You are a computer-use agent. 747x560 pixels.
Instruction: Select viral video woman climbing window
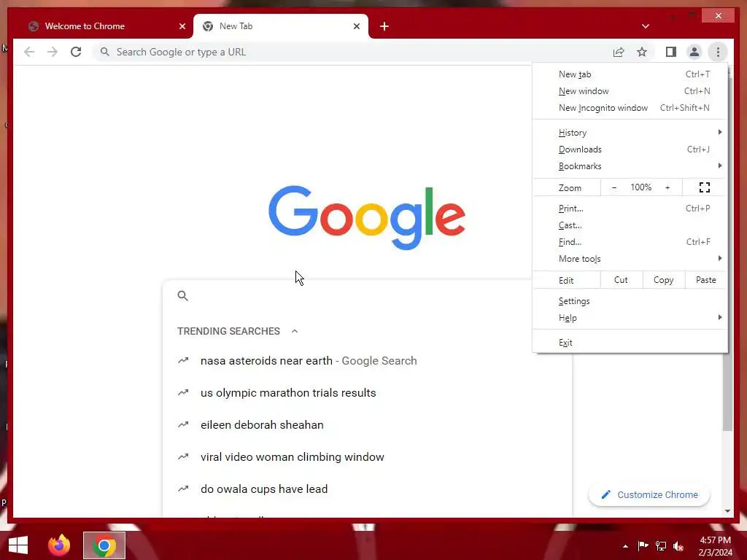[x=292, y=457]
